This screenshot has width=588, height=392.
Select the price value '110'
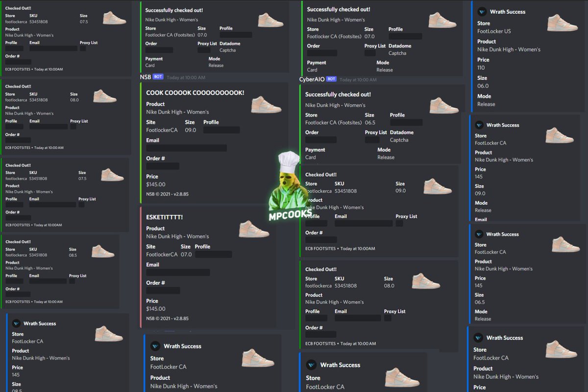[481, 68]
